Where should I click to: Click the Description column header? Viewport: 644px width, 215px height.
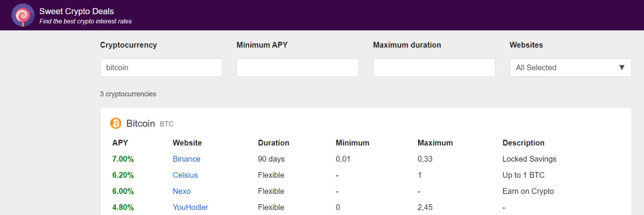pos(523,143)
